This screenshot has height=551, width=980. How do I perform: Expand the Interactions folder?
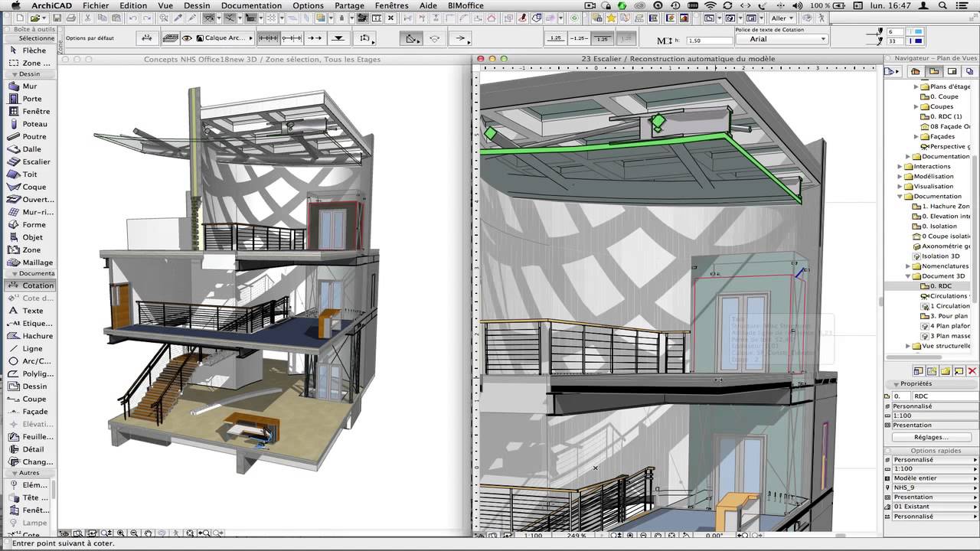pos(900,166)
